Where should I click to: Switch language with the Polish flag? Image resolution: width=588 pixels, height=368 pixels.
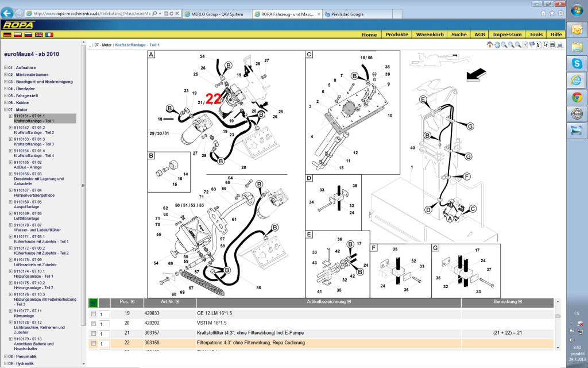coord(18,34)
